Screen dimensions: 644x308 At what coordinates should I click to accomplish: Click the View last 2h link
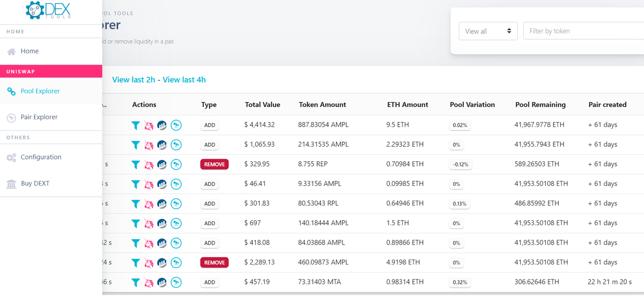(134, 80)
